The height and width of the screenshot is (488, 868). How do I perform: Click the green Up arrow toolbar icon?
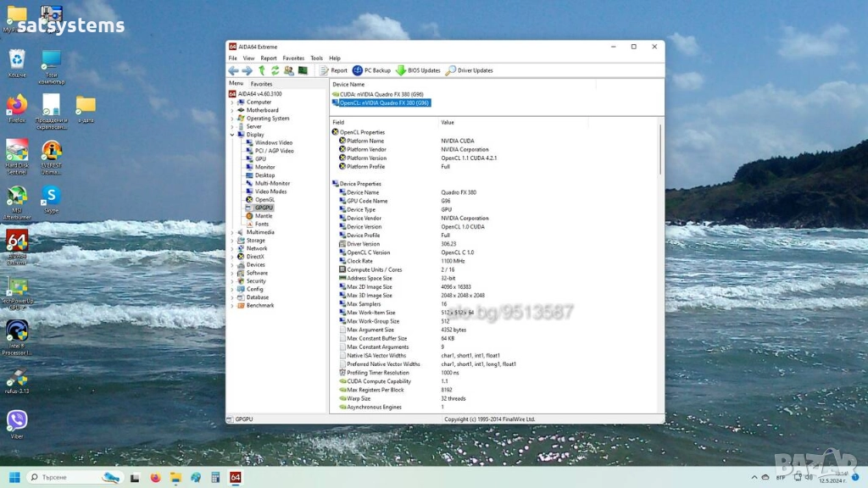coord(262,70)
